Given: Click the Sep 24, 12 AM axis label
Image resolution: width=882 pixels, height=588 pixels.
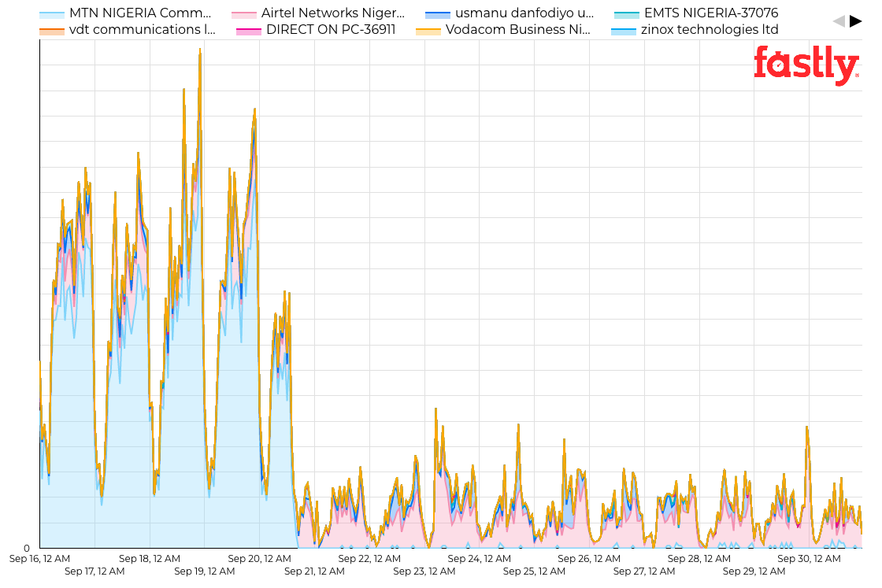Looking at the screenshot, I should (x=480, y=559).
